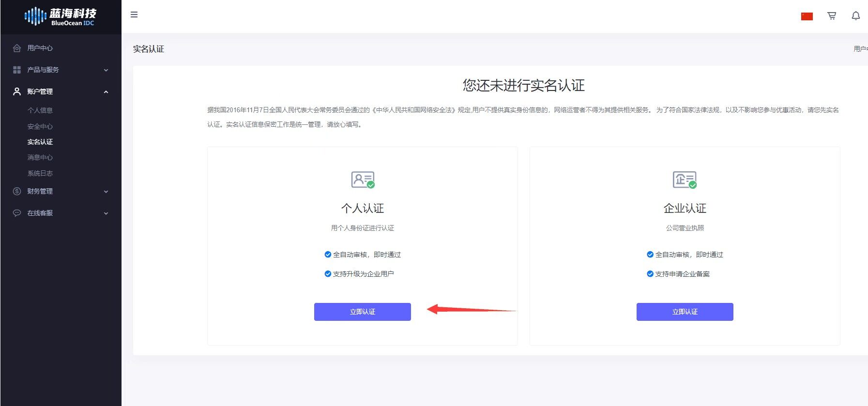Image resolution: width=868 pixels, height=406 pixels.
Task: Collapse the 账户管理 menu chevron
Action: [x=106, y=92]
